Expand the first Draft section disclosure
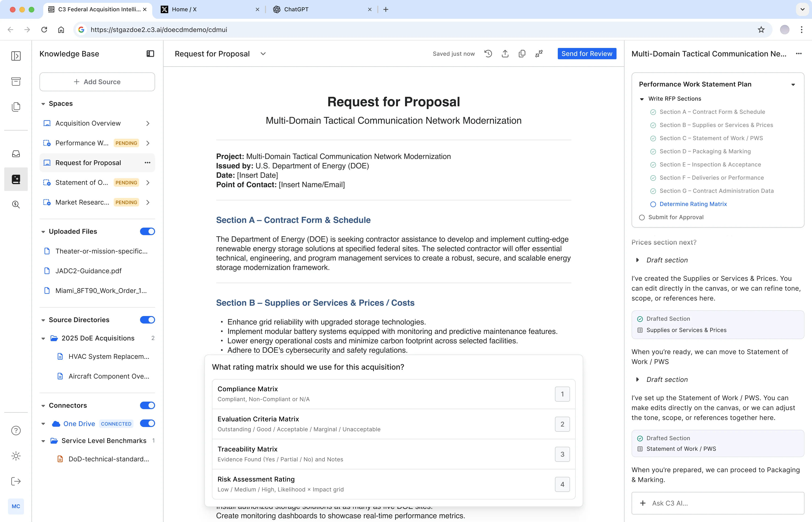This screenshot has height=522, width=812. [637, 260]
